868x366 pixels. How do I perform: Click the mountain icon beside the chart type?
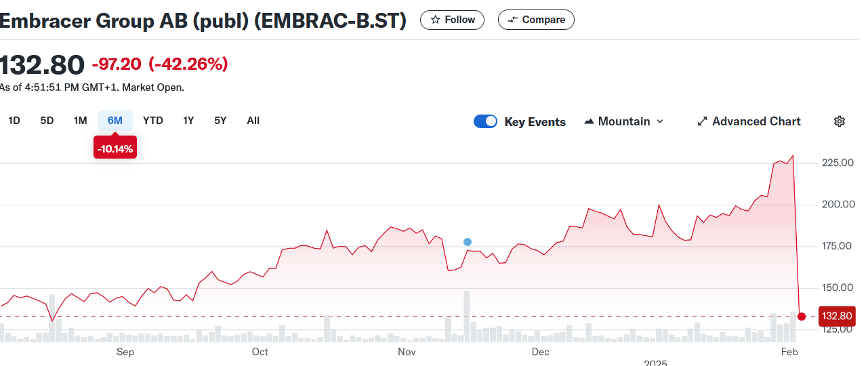coord(589,121)
